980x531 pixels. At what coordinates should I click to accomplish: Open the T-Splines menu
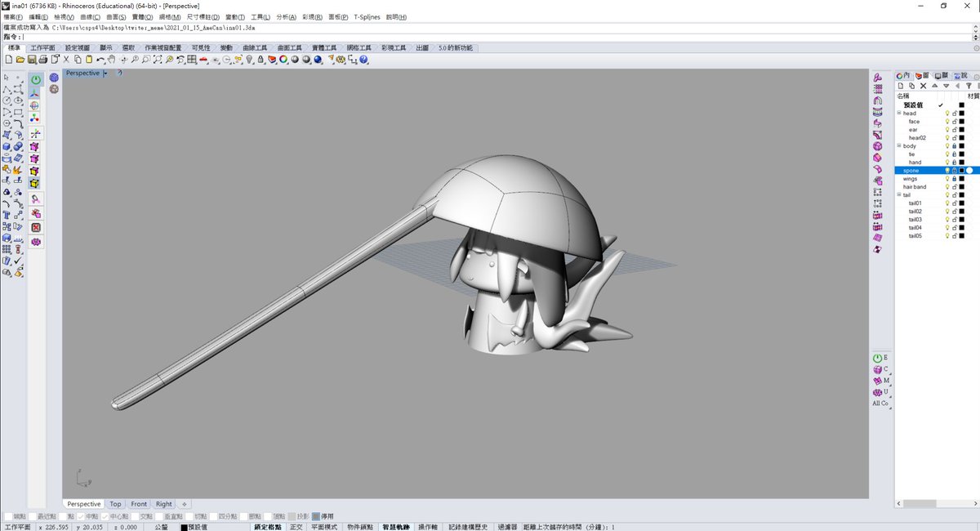367,17
